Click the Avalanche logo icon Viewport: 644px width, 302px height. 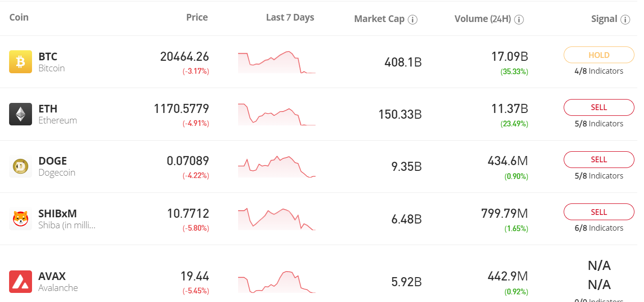pyautogui.click(x=21, y=281)
